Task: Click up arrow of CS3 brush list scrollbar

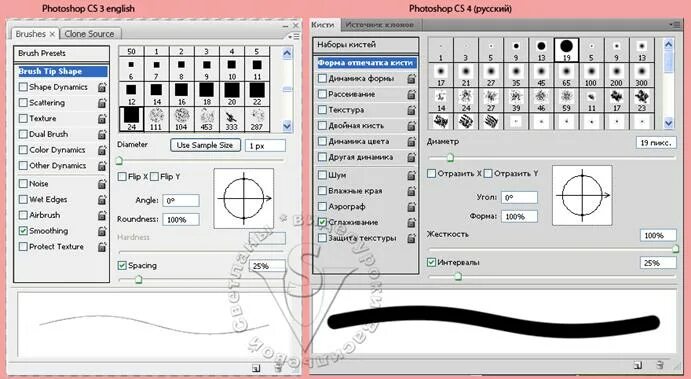Action: coord(287,54)
